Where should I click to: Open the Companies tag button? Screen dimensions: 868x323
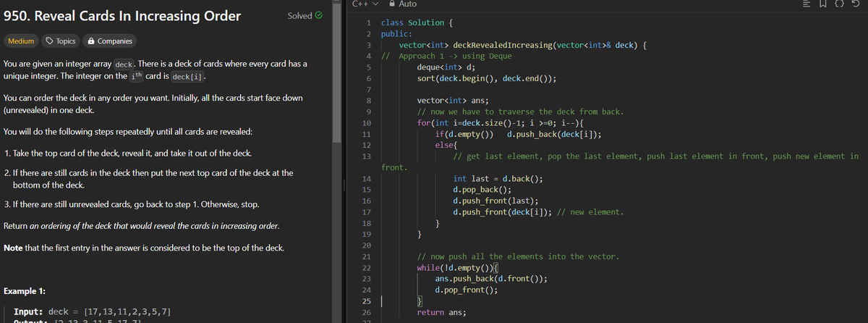point(109,41)
